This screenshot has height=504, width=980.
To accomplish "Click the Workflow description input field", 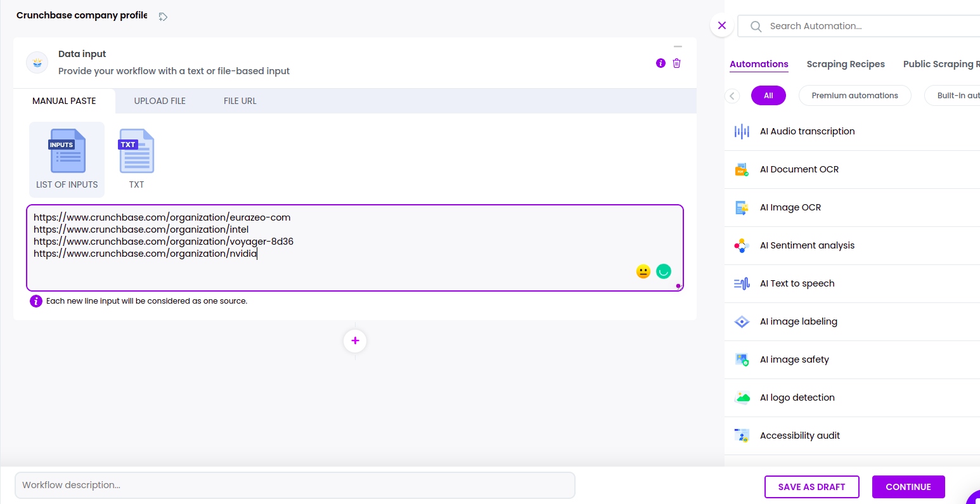I will pyautogui.click(x=295, y=485).
